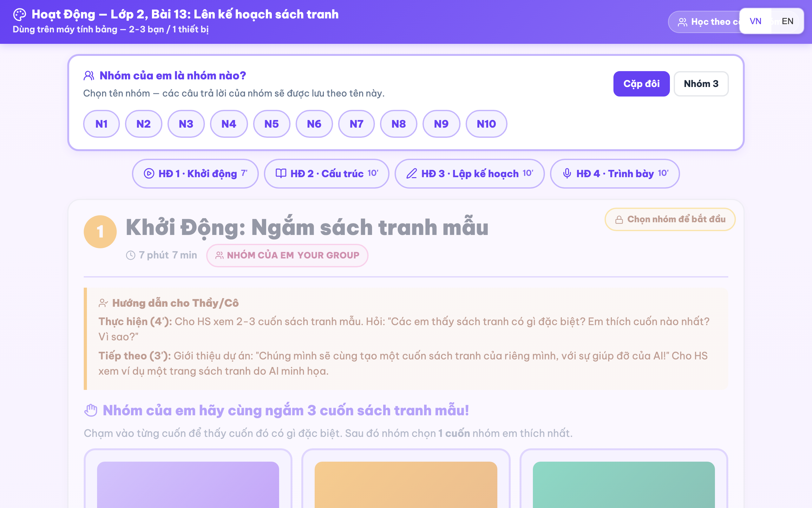Click the people icon in "Học theo" button
This screenshot has height=508, width=812.
683,22
